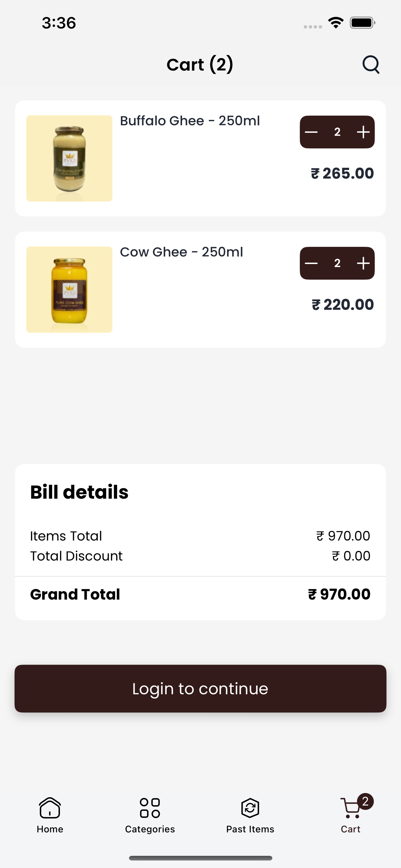The image size is (401, 868).
Task: Tap the Cow Ghee product image
Action: pyautogui.click(x=69, y=289)
